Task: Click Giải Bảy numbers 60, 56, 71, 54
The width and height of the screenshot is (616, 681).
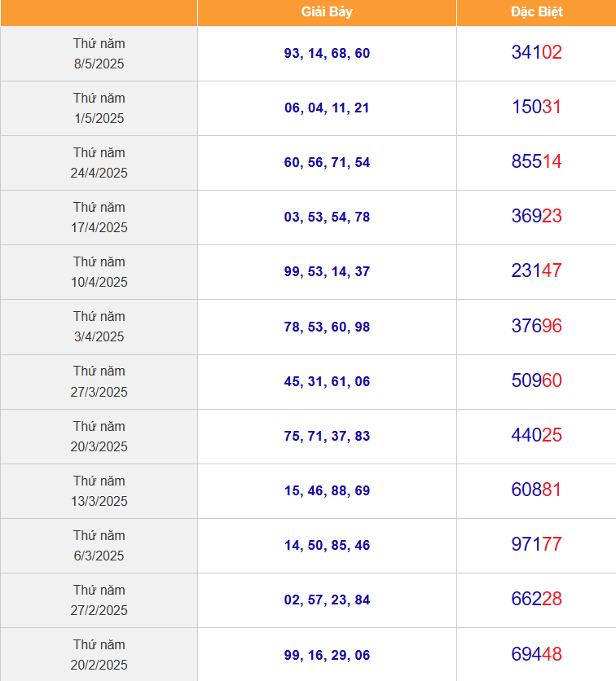Action: 327,162
